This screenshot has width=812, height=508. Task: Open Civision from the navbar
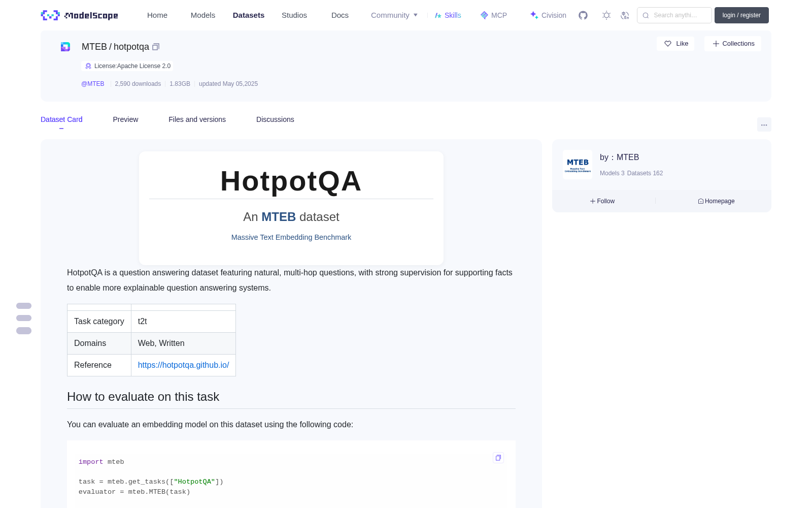[x=548, y=15]
